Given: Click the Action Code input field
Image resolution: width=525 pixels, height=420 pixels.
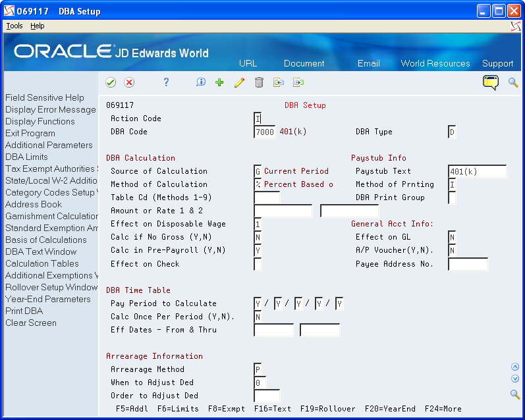Looking at the screenshot, I should [258, 118].
